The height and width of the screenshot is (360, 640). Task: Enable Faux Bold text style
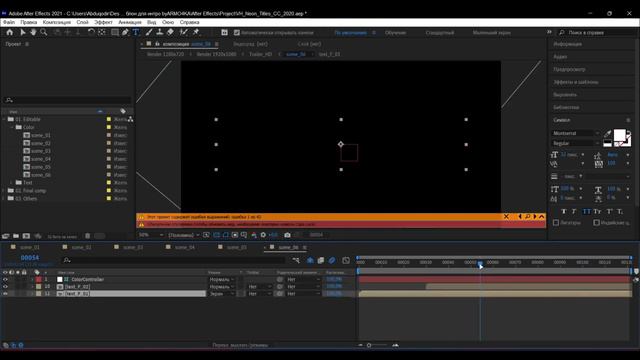564,211
